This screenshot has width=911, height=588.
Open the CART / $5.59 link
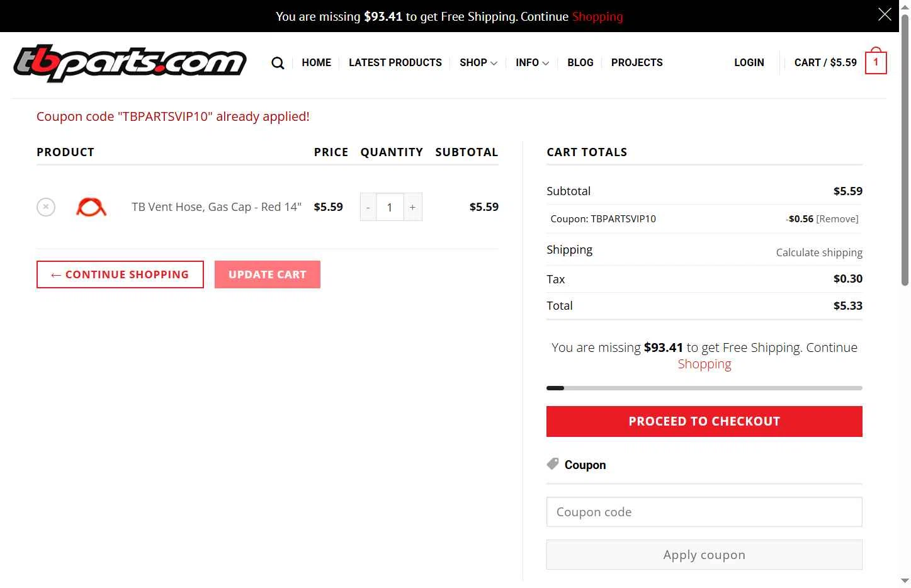825,62
